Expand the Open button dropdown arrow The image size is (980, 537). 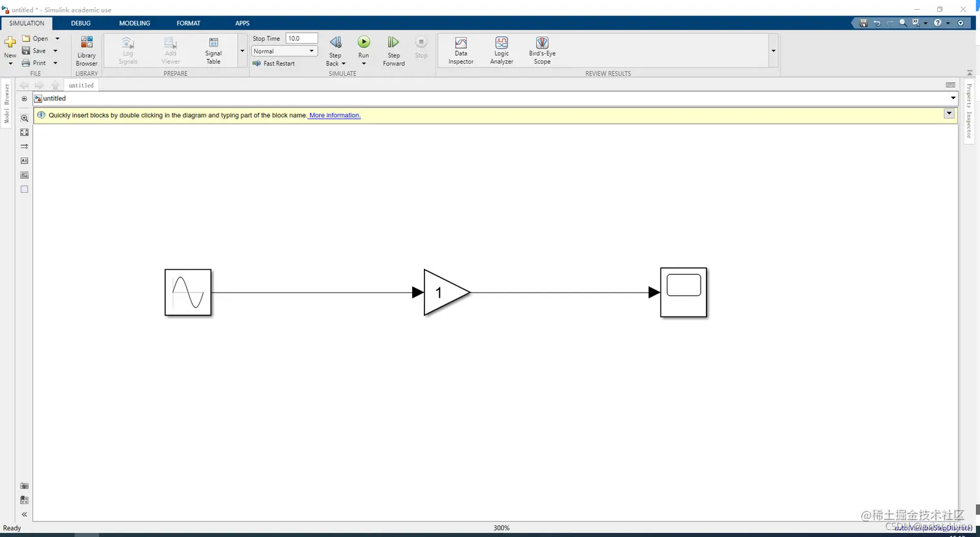click(x=57, y=39)
